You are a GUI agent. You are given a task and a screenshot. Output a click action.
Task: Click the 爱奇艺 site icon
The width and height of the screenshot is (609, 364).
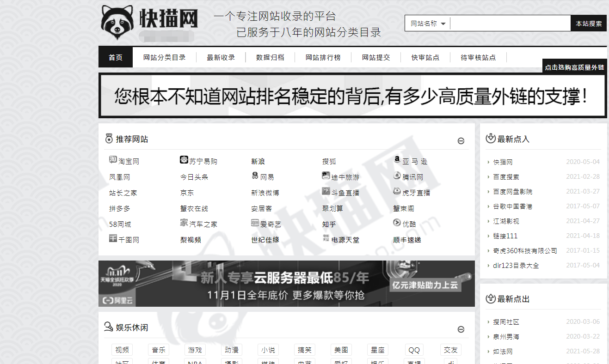point(255,223)
